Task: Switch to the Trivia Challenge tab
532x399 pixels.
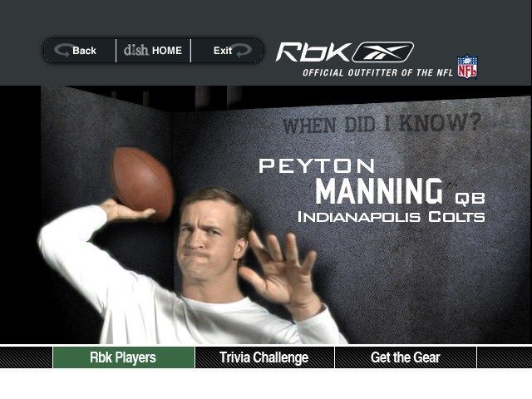Action: 264,357
